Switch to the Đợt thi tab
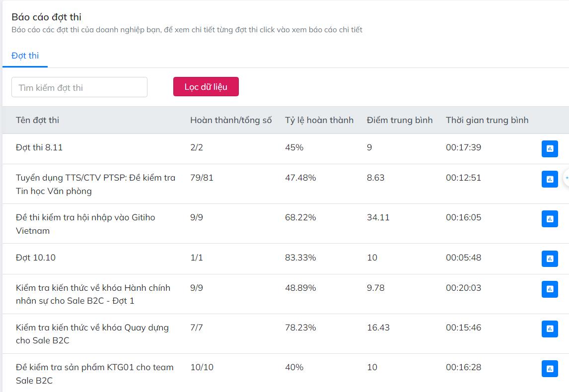This screenshot has height=392, width=569. point(25,56)
